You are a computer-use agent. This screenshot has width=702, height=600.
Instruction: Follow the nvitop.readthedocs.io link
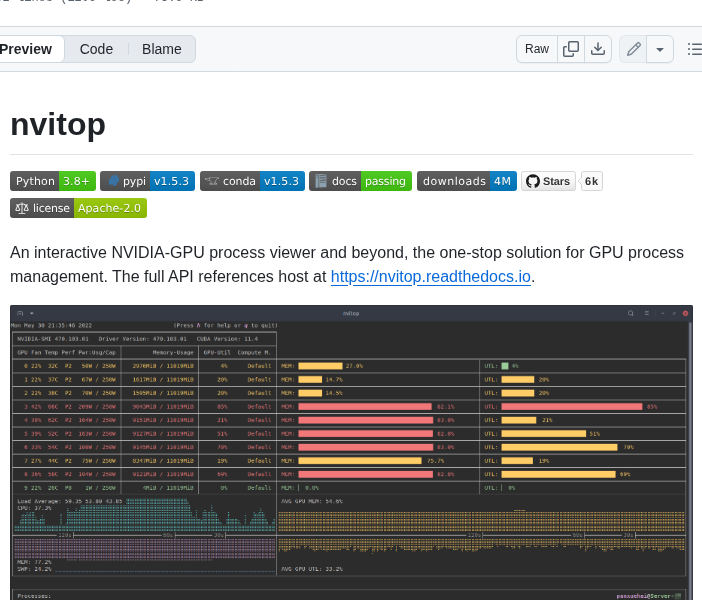[x=431, y=276]
